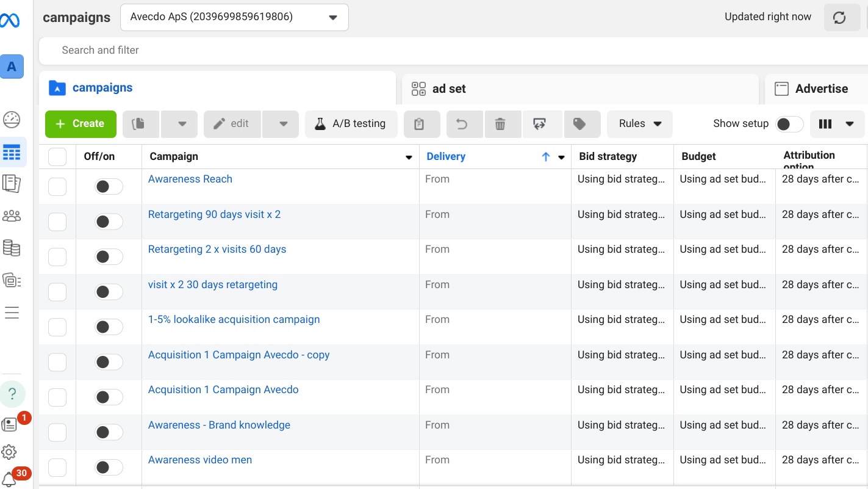
Task: Click the tag label icon
Action: coord(579,124)
